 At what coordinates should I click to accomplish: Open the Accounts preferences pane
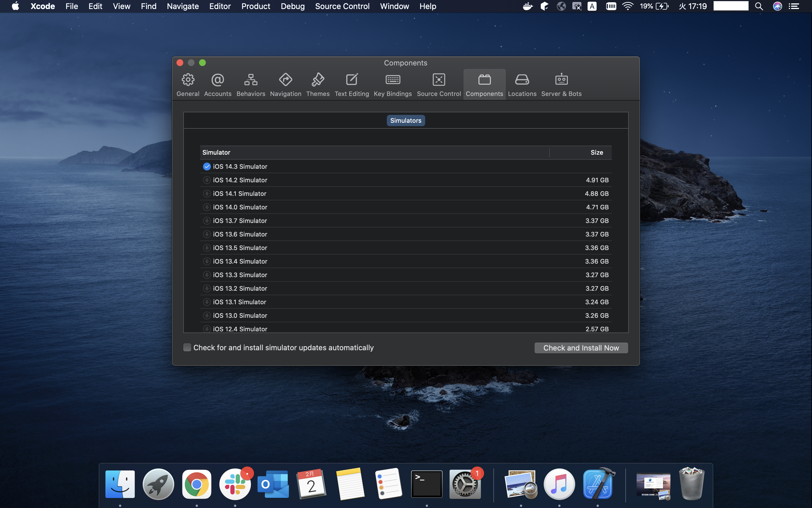coord(217,85)
